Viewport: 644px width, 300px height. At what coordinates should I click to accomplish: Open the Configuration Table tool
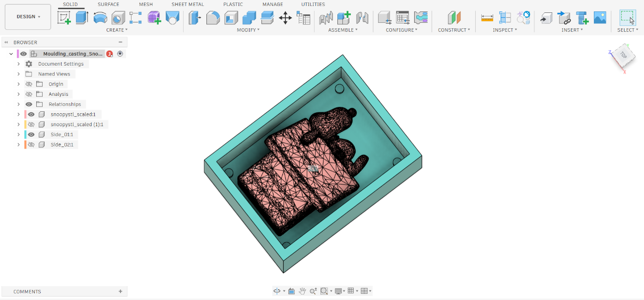click(x=403, y=18)
